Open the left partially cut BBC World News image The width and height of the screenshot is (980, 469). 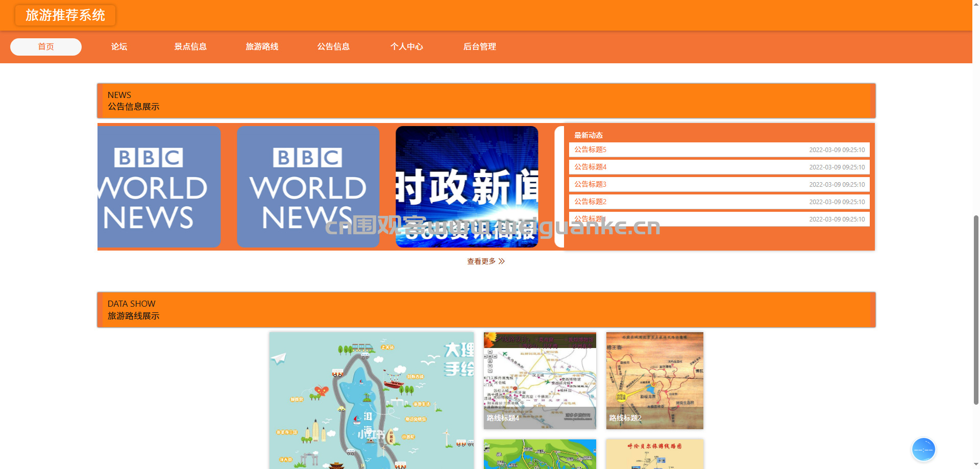159,187
